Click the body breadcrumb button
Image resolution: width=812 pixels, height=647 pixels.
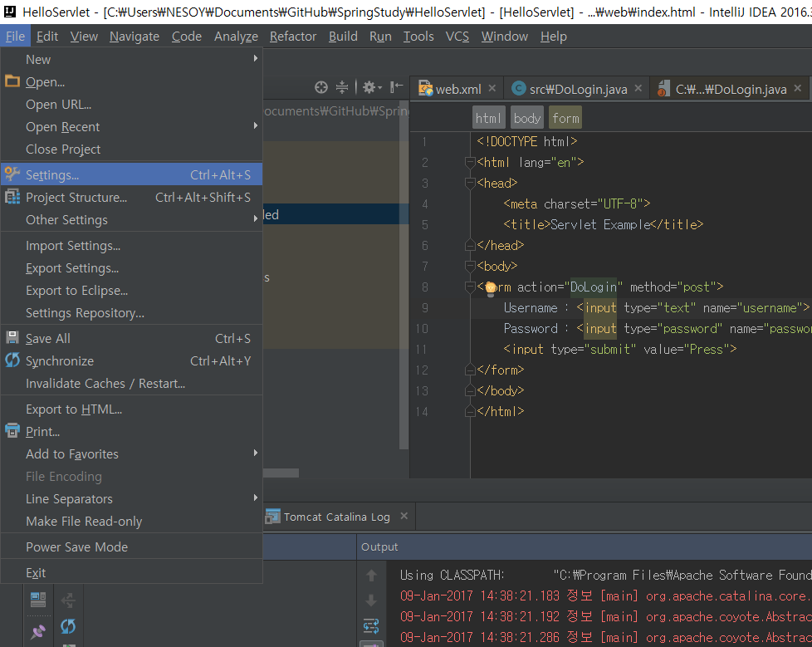click(527, 118)
